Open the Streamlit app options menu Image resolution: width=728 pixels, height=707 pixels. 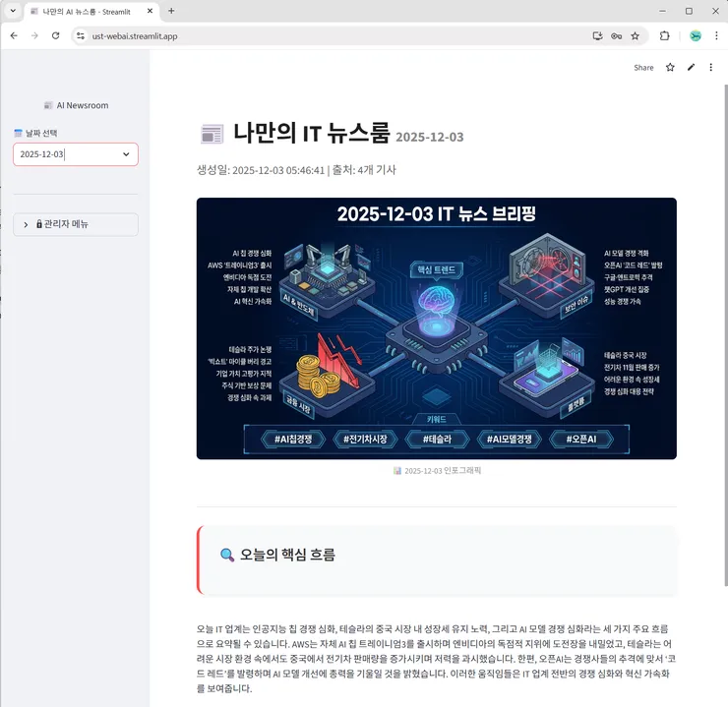click(x=711, y=67)
